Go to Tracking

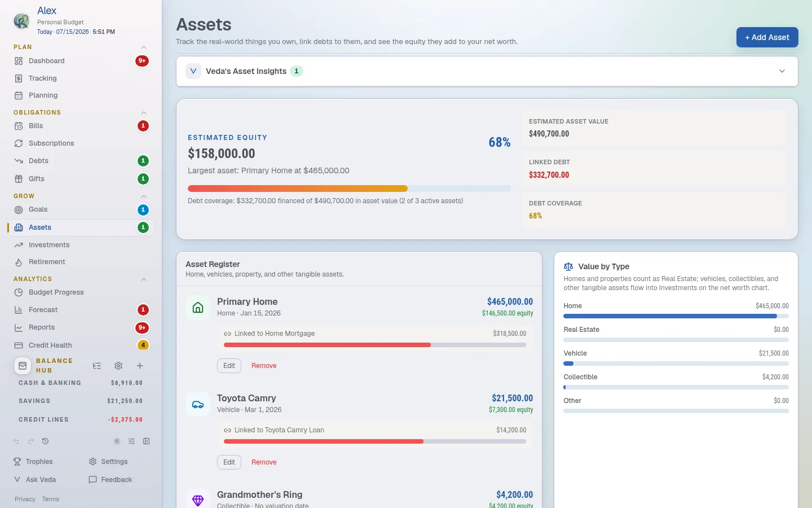click(81, 78)
